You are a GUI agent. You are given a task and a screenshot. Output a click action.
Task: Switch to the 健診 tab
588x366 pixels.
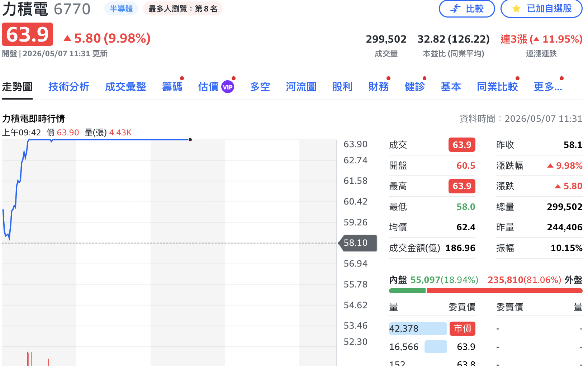tap(415, 87)
